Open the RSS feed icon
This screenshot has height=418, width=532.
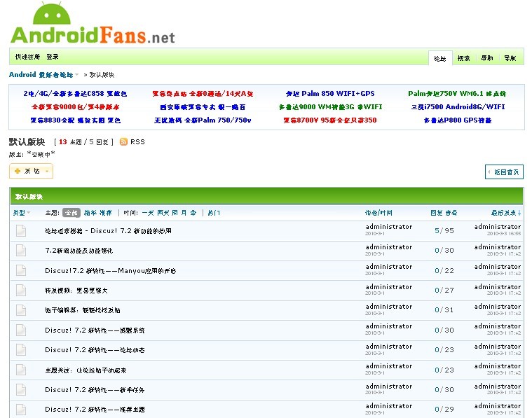point(124,141)
